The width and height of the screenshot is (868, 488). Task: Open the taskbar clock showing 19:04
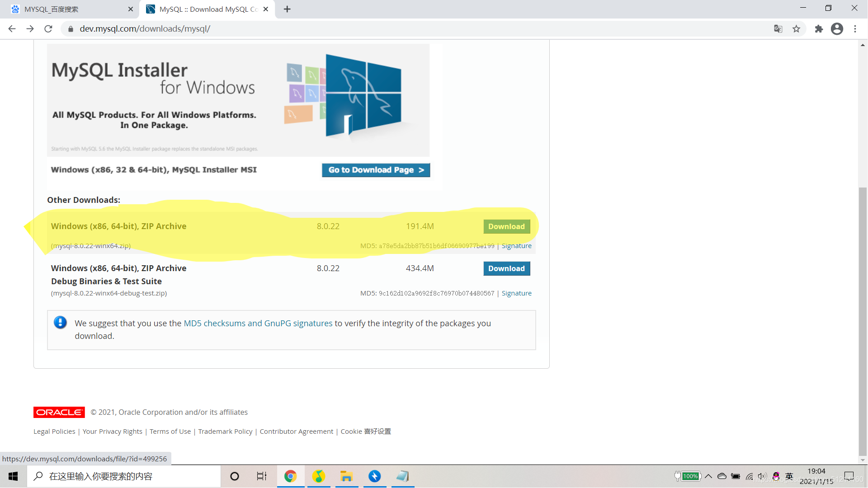point(816,476)
